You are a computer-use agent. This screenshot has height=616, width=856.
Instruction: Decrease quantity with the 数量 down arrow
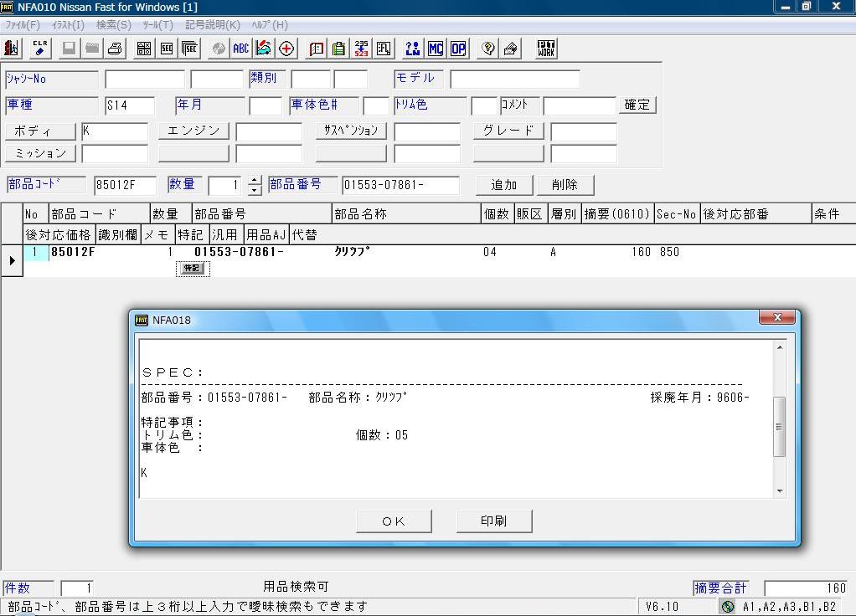[x=255, y=191]
